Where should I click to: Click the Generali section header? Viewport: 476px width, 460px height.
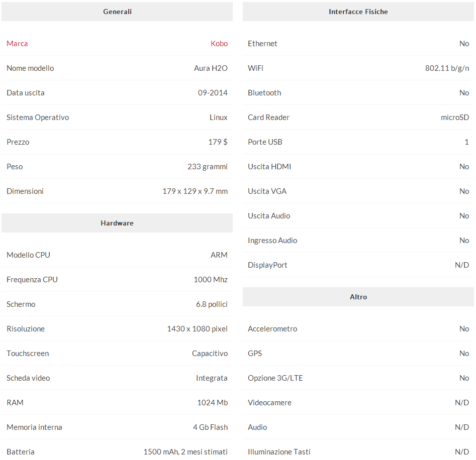coord(117,12)
